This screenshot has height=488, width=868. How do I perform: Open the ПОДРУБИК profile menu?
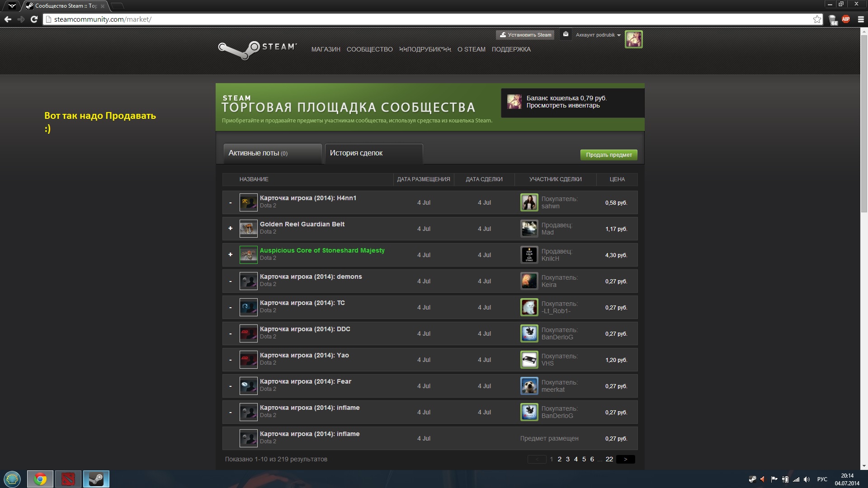(x=425, y=49)
